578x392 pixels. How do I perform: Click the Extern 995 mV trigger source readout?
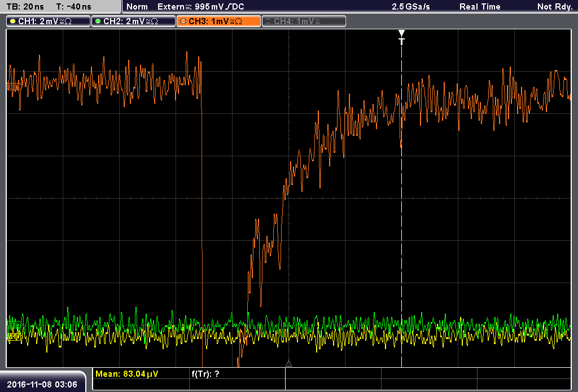200,7
